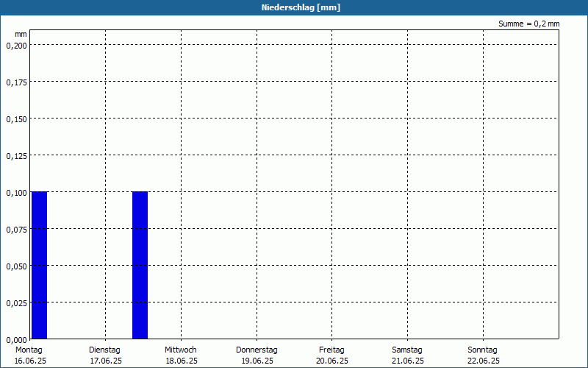Click the Sonntag axis label

pos(482,350)
